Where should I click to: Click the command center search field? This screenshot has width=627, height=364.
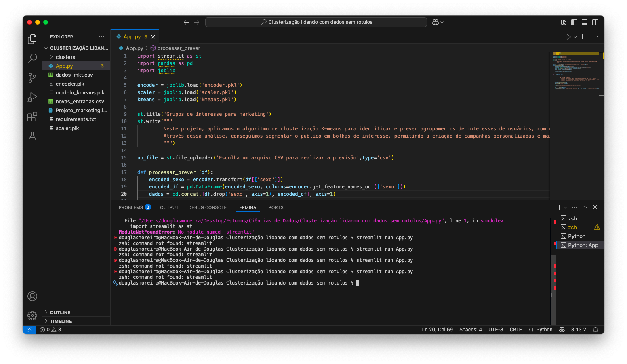pyautogui.click(x=316, y=22)
